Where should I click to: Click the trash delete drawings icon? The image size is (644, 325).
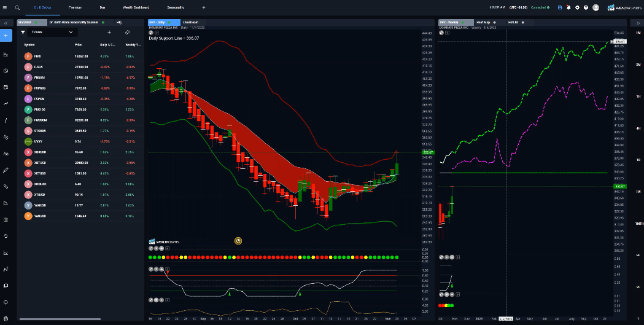6,219
